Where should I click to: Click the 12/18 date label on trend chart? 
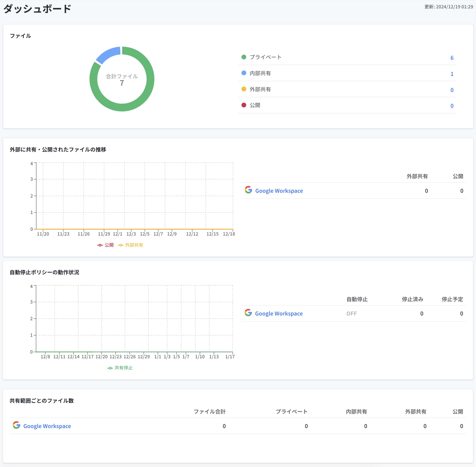[x=229, y=234]
